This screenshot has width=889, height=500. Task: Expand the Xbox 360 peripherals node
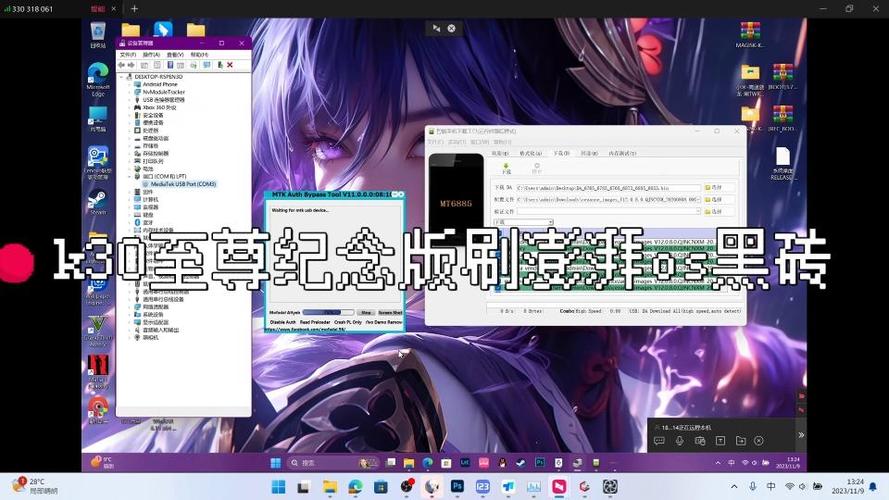(x=129, y=107)
